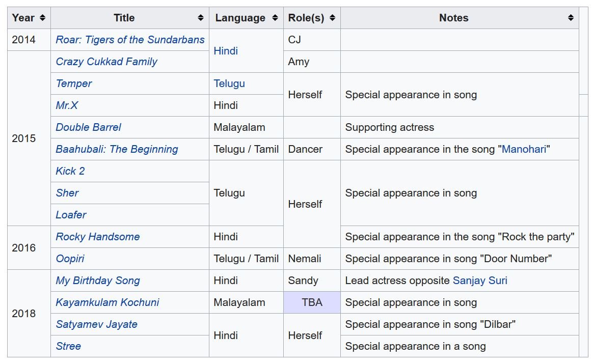Click the Title column sort arrows

201,18
